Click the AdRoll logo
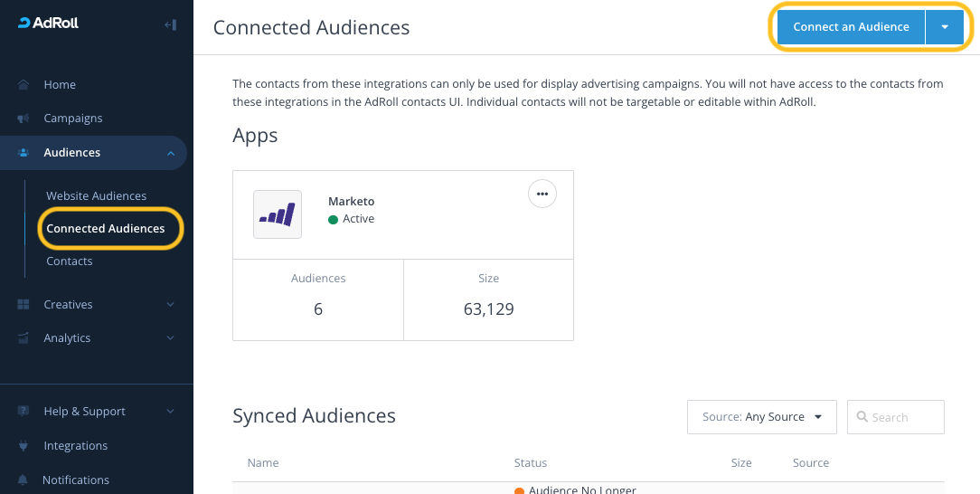Image resolution: width=980 pixels, height=494 pixels. tap(49, 24)
